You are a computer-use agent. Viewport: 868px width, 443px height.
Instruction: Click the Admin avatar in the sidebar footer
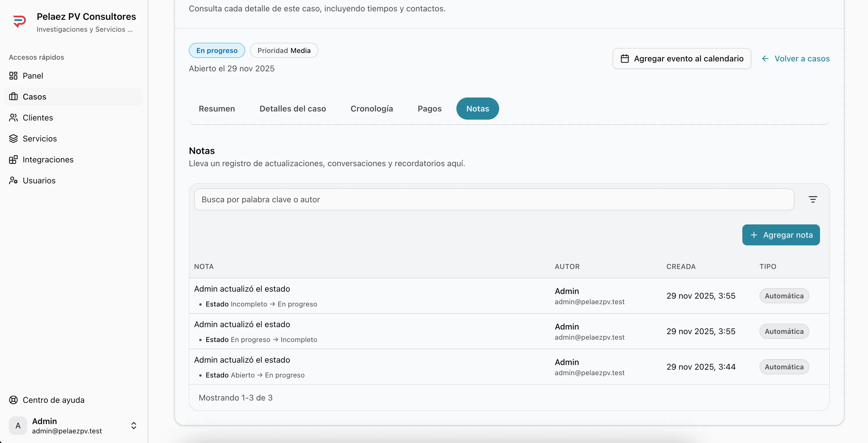click(18, 426)
